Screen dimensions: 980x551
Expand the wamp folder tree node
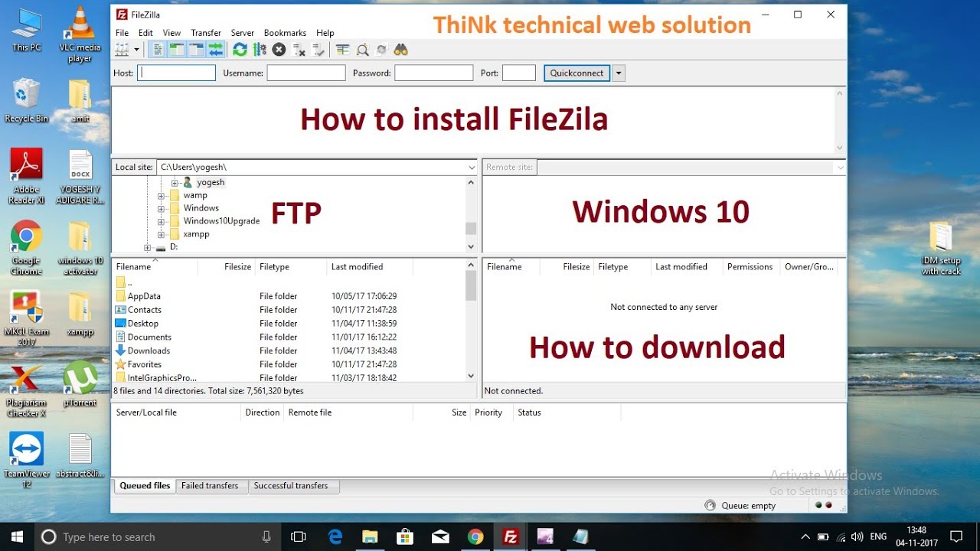(x=162, y=195)
